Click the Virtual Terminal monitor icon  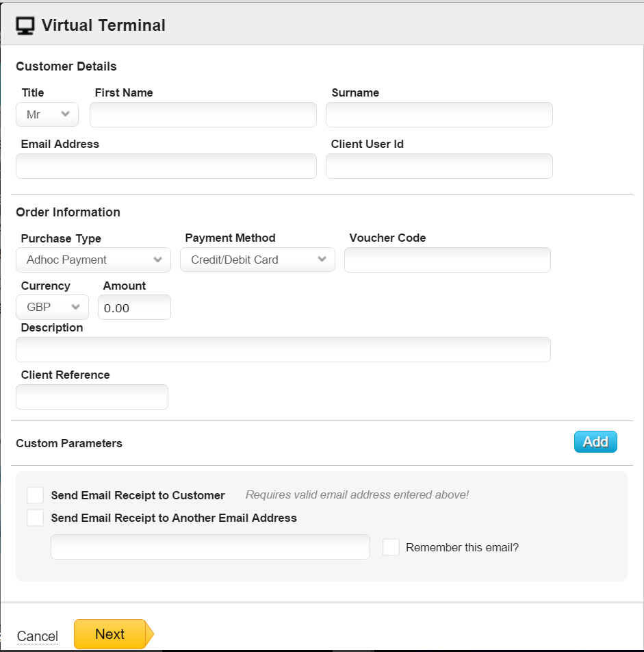coord(25,25)
